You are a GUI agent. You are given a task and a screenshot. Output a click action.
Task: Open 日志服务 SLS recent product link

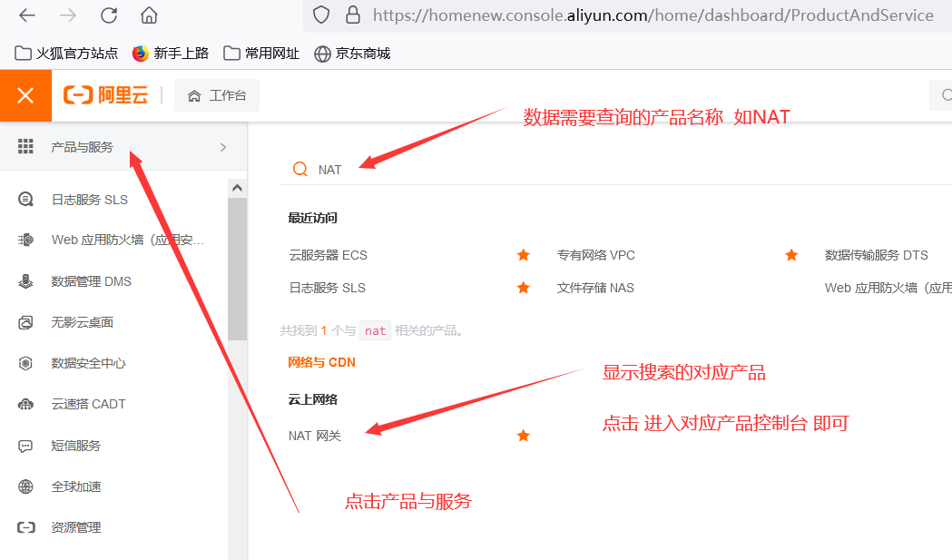coord(328,288)
